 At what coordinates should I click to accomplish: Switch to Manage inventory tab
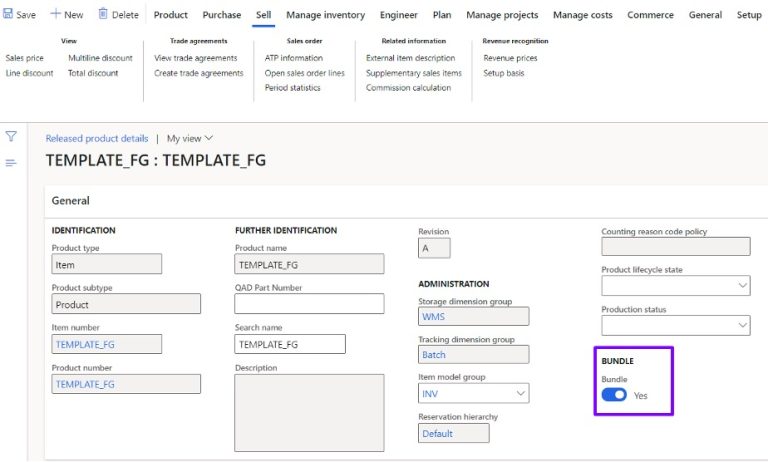tap(326, 15)
